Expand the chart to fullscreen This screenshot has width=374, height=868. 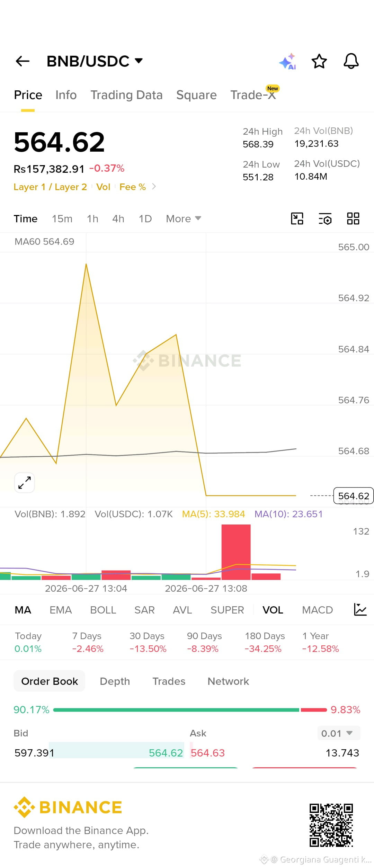click(x=25, y=483)
